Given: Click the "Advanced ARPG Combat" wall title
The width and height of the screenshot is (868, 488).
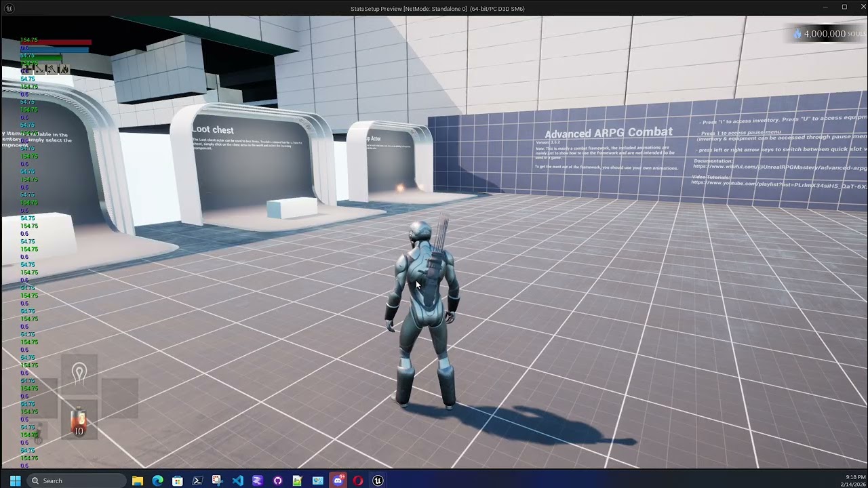Looking at the screenshot, I should click(608, 133).
